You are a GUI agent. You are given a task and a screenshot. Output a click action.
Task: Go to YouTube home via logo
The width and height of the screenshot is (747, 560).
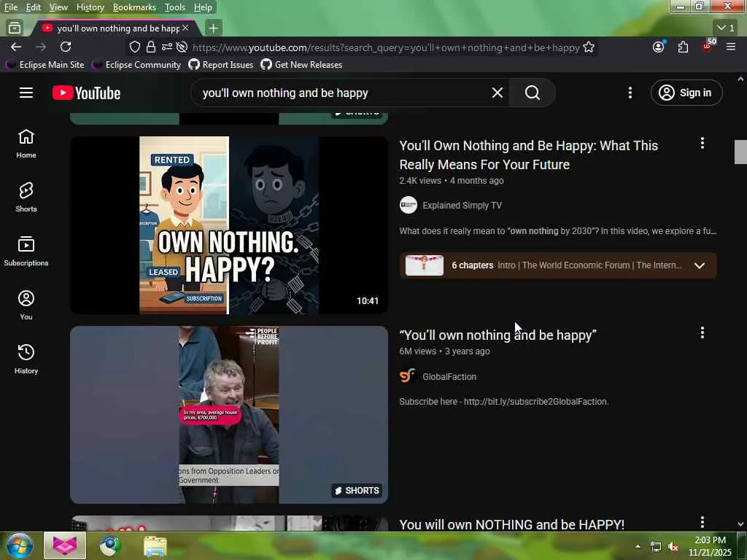86,93
